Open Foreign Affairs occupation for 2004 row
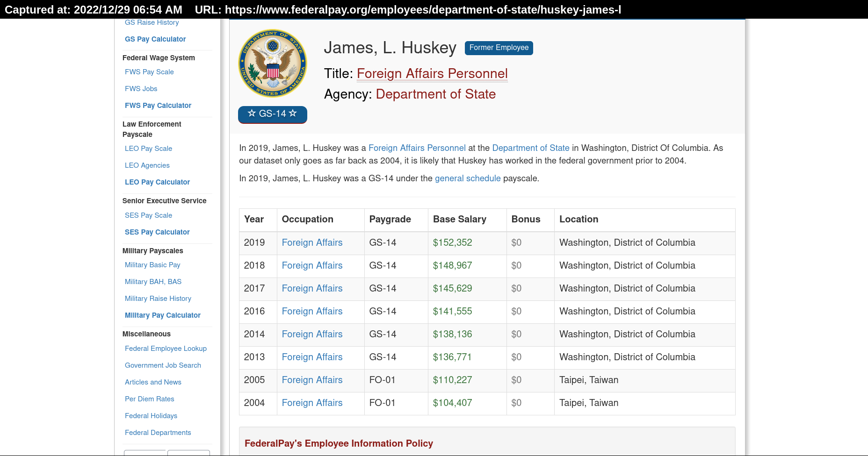 (x=312, y=403)
